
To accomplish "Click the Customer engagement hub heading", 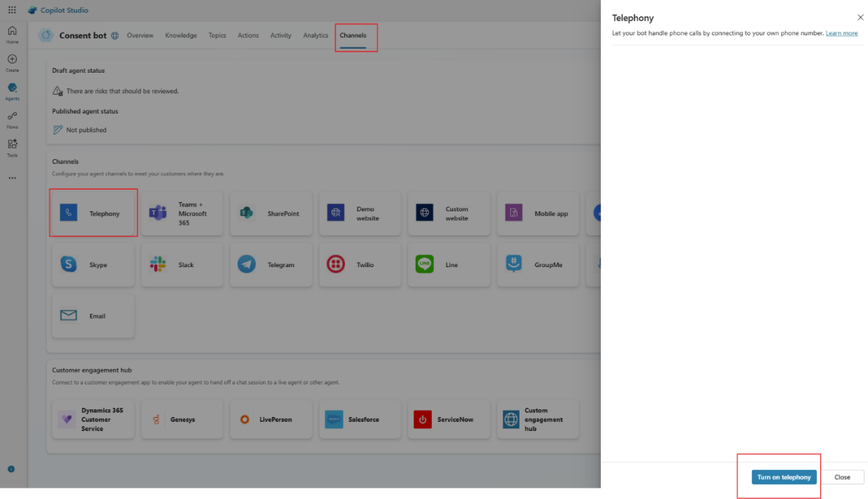I will (92, 370).
